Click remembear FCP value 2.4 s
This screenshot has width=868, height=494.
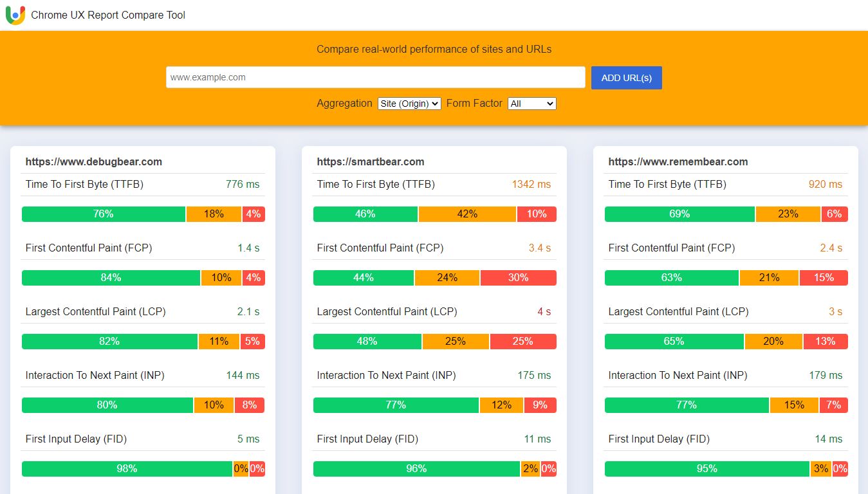pyautogui.click(x=831, y=248)
